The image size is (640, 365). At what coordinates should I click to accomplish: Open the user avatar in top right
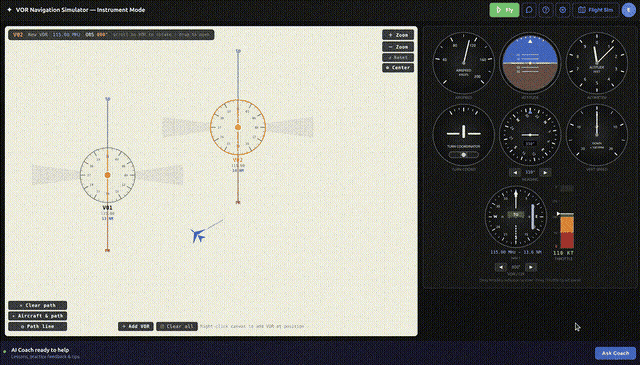click(629, 10)
